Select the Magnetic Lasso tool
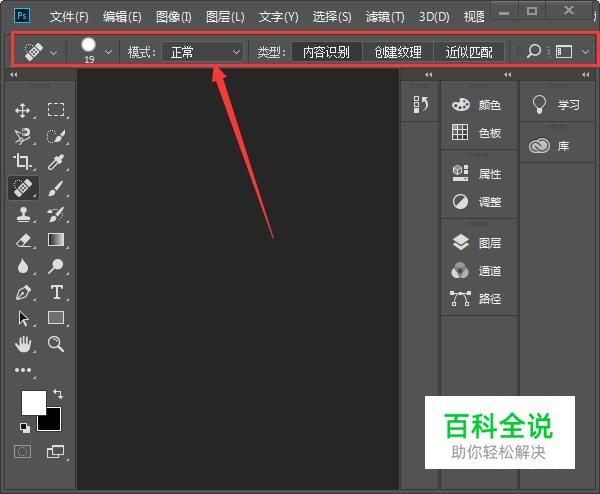600x494 pixels. (x=23, y=136)
